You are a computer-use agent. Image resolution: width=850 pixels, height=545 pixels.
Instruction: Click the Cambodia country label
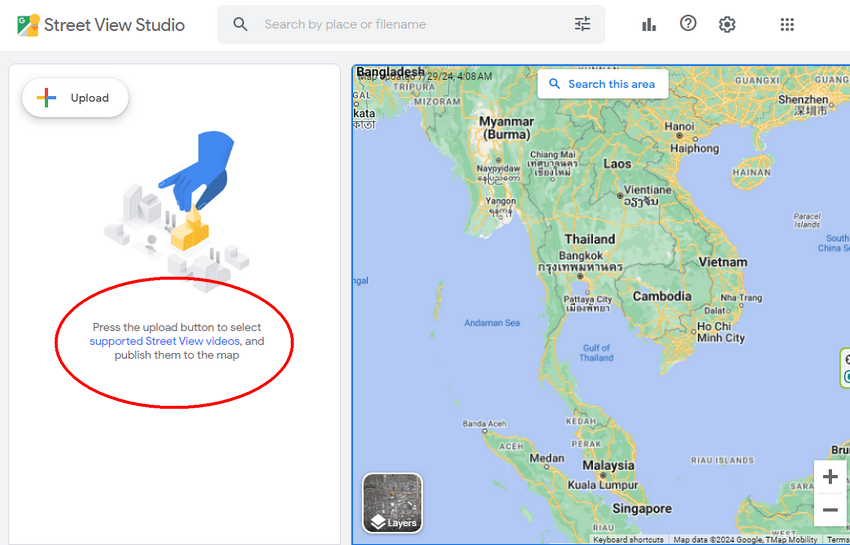pyautogui.click(x=662, y=296)
